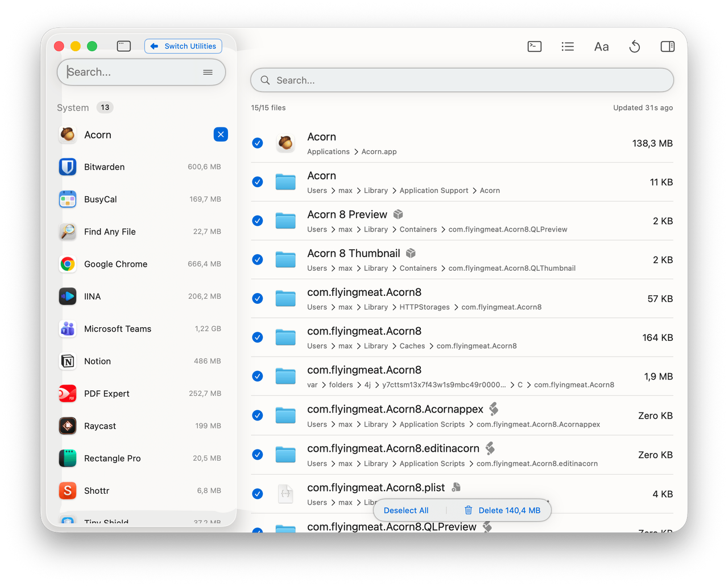728x586 pixels.
Task: Uncheck the HTTPStorages com.flyingmeat.Acorn8 row
Action: [258, 298]
